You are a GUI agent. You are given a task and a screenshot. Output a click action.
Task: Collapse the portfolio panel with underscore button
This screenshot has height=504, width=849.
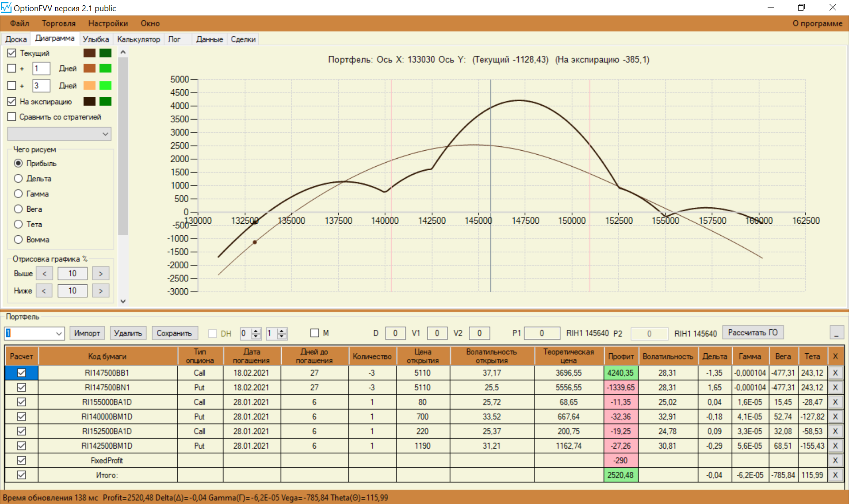(836, 333)
